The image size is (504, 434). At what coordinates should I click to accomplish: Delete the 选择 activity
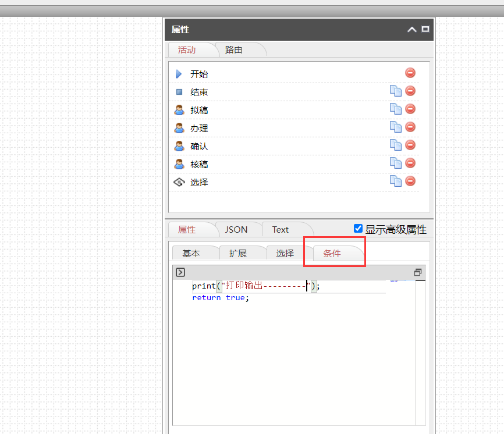pyautogui.click(x=410, y=181)
